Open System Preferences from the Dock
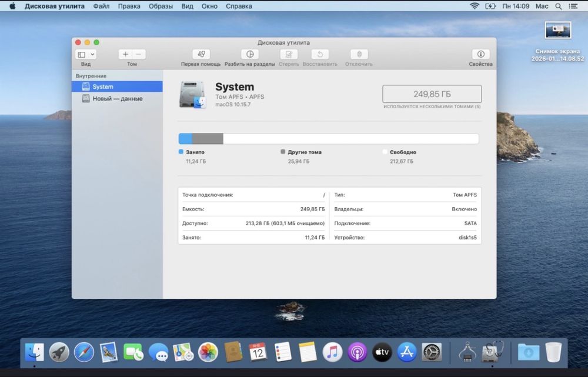Viewport: 588px width, 377px height. (432, 352)
